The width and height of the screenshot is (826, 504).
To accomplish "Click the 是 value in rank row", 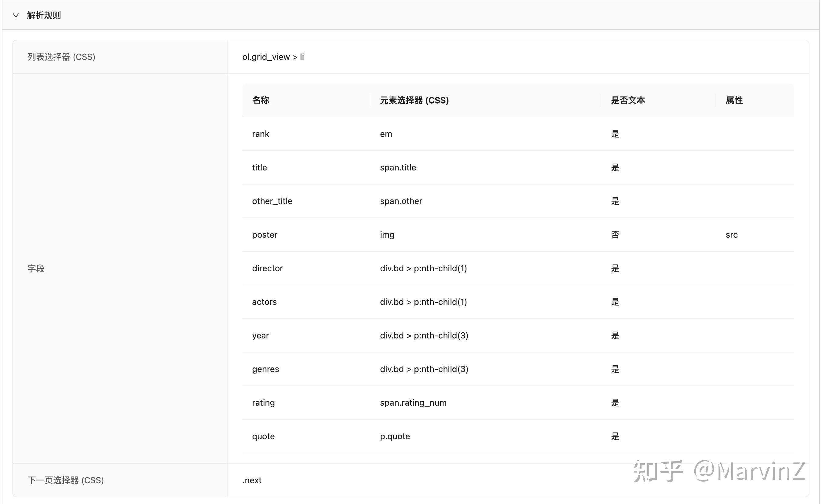I will click(615, 134).
